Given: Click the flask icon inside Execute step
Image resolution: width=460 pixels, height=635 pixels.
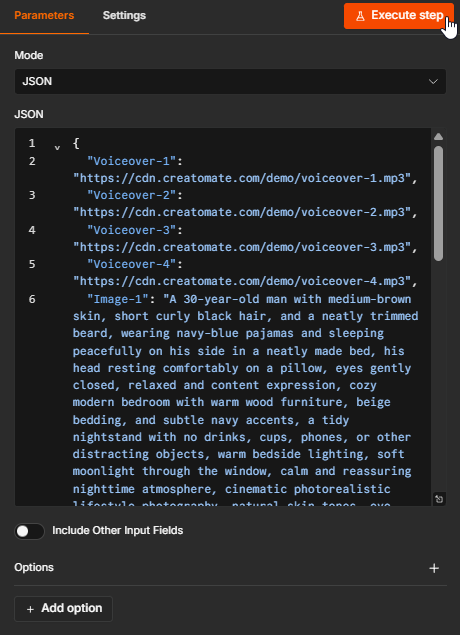Looking at the screenshot, I should pyautogui.click(x=360, y=16).
